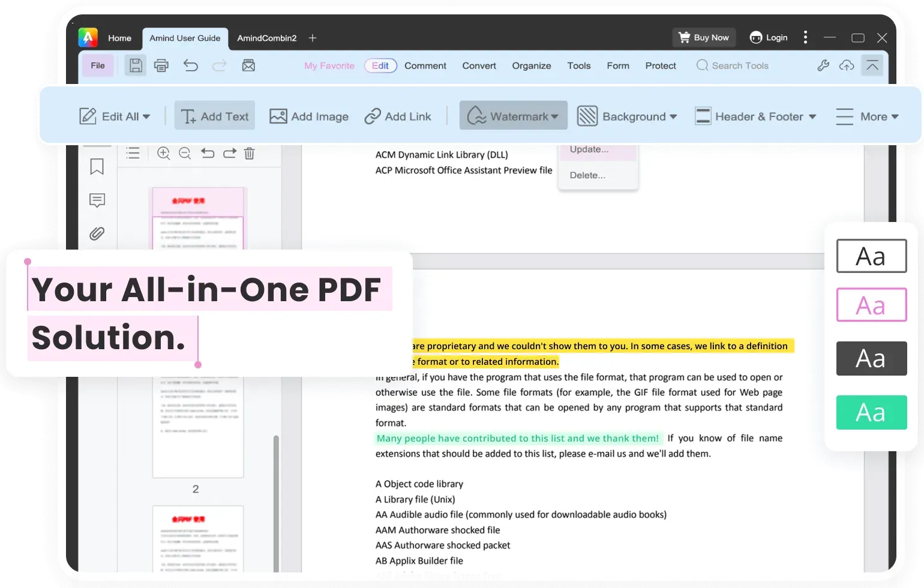
Task: Open the Bookmarks panel
Action: pos(97,167)
